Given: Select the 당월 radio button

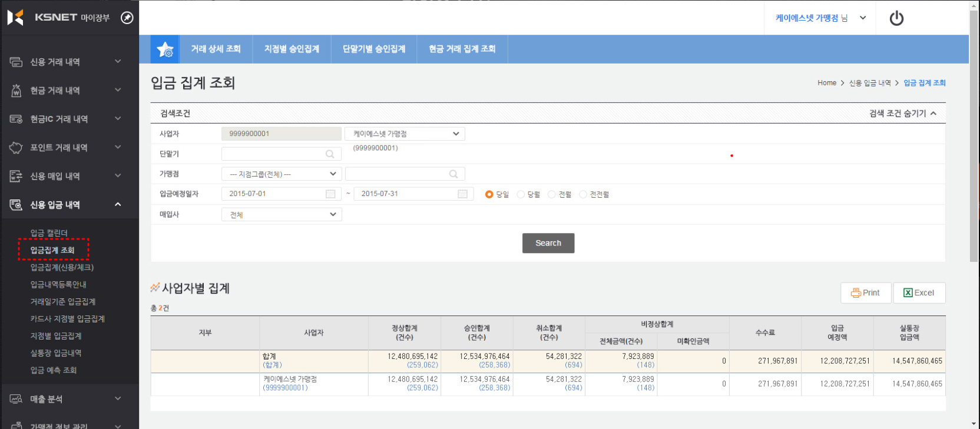Looking at the screenshot, I should 521,194.
